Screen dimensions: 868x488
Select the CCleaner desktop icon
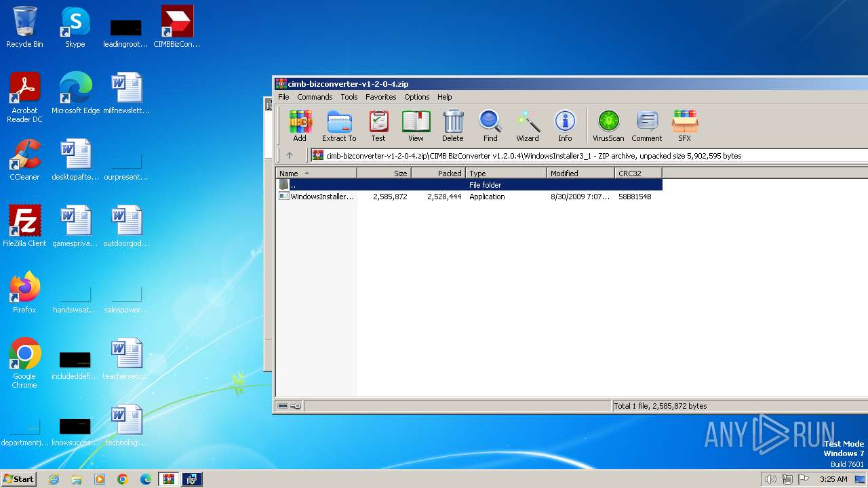point(24,160)
